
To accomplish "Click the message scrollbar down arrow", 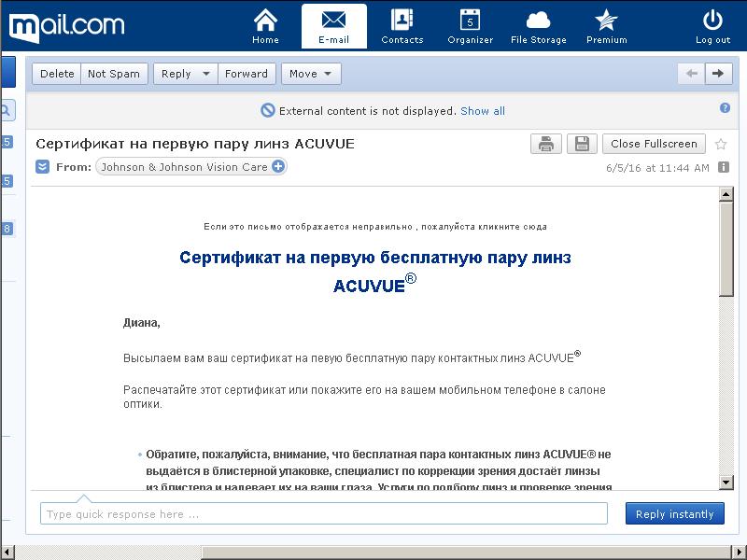I will 726,482.
